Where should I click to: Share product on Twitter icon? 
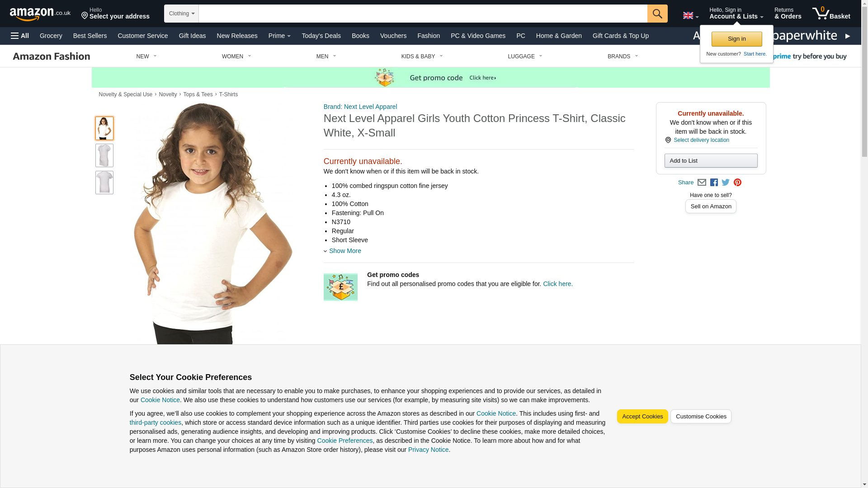click(726, 183)
